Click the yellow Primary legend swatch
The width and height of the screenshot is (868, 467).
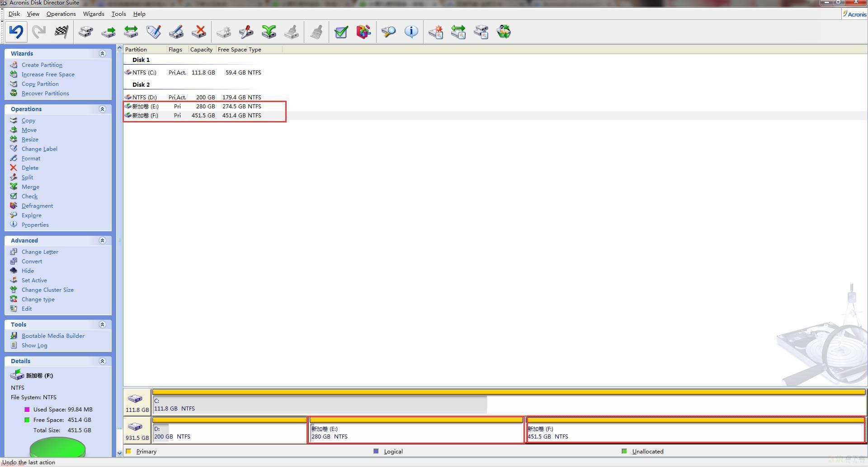point(128,451)
